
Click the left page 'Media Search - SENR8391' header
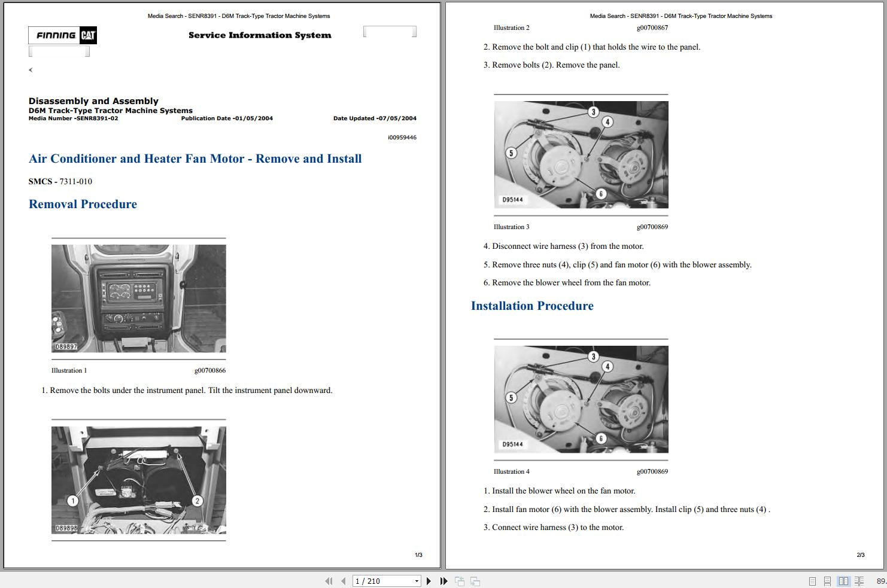239,16
